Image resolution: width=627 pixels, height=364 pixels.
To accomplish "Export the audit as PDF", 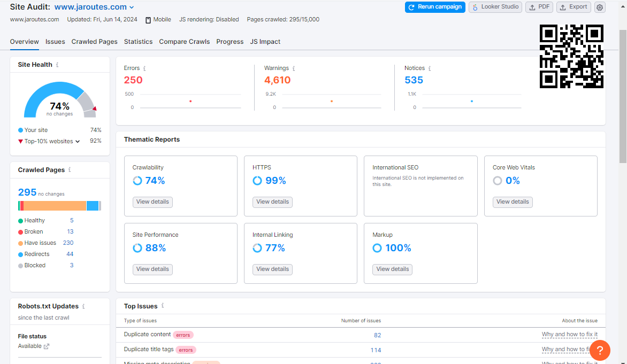I will (539, 7).
